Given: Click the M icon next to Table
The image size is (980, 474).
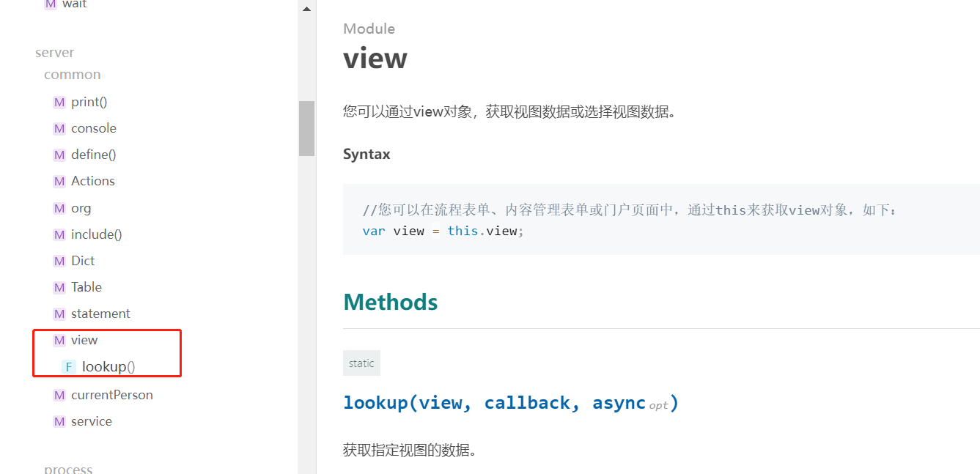Looking at the screenshot, I should [x=59, y=288].
